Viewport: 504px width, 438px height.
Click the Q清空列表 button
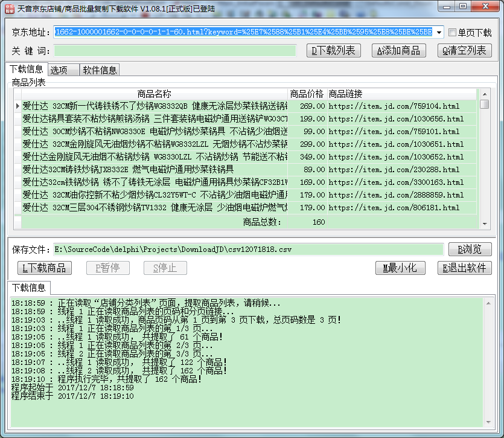point(464,51)
